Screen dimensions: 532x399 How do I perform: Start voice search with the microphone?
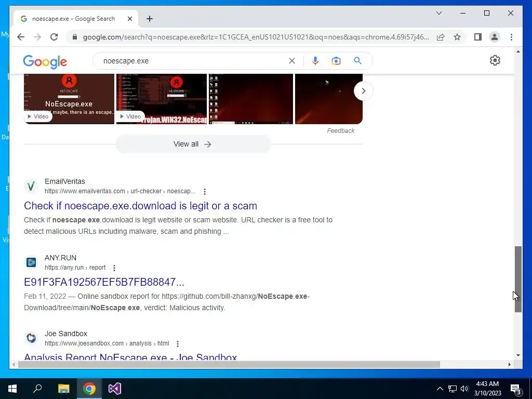tap(315, 61)
